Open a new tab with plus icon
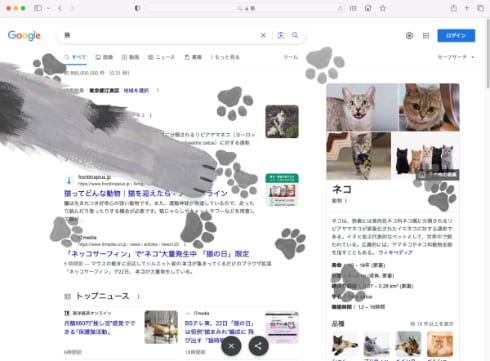 [x=467, y=8]
